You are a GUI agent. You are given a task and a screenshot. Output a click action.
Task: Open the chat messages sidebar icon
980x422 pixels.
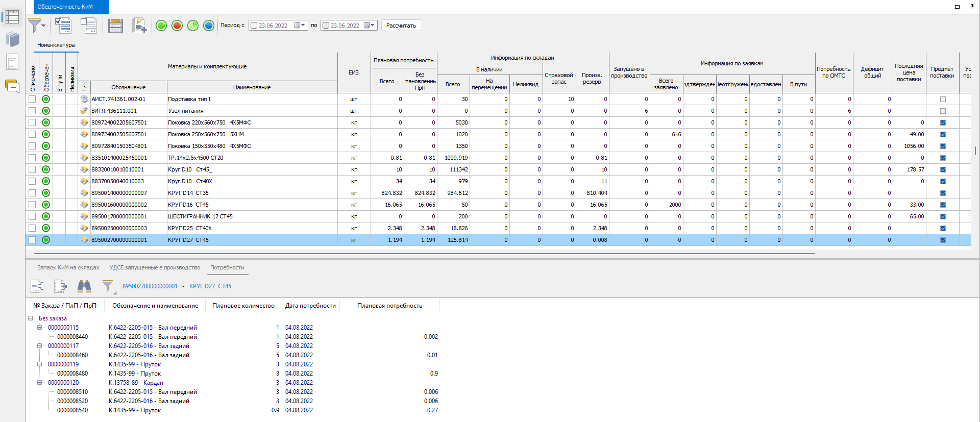pyautogui.click(x=12, y=86)
